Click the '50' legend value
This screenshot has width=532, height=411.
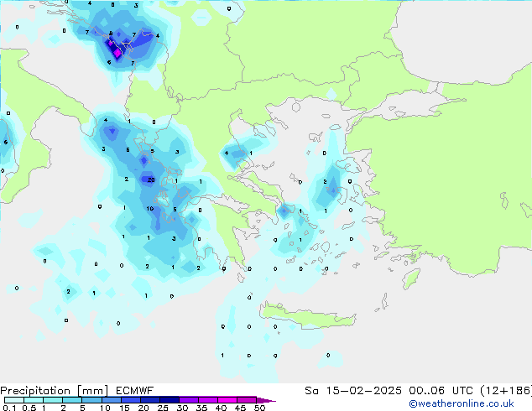(x=259, y=408)
